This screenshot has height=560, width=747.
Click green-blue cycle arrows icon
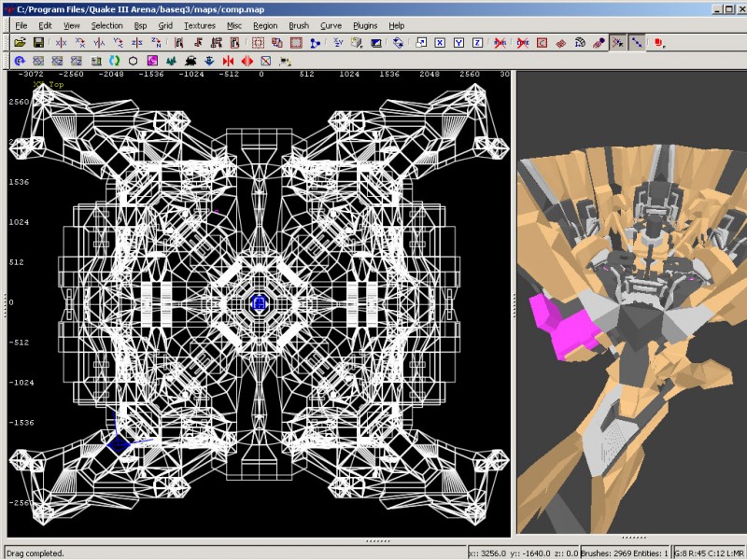point(114,61)
